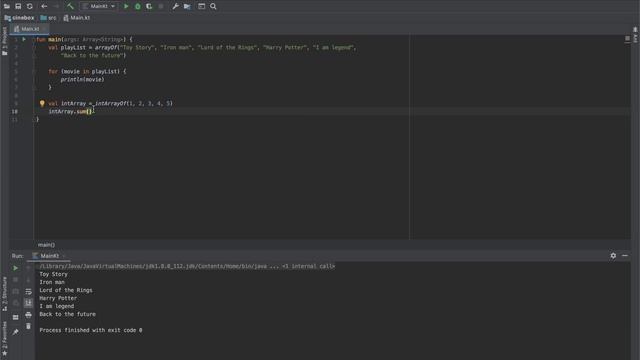Image resolution: width=640 pixels, height=360 pixels.
Task: Select the src breadcrumb folder
Action: coord(49,18)
